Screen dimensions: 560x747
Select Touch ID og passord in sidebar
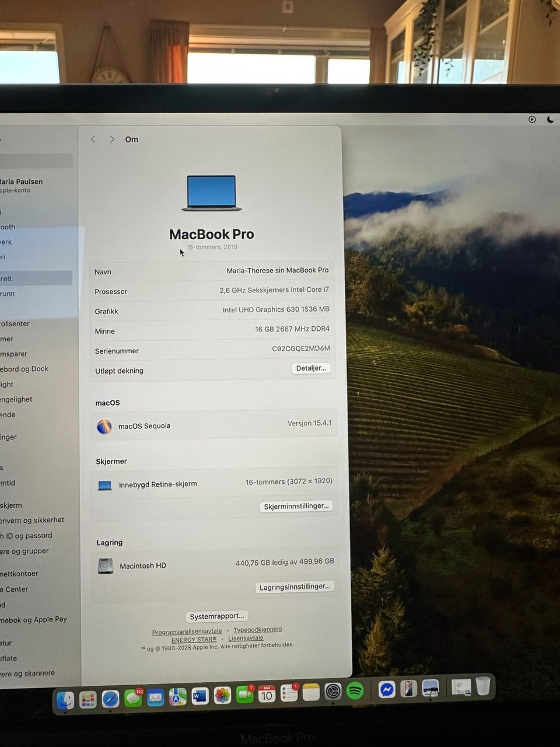coord(26,536)
